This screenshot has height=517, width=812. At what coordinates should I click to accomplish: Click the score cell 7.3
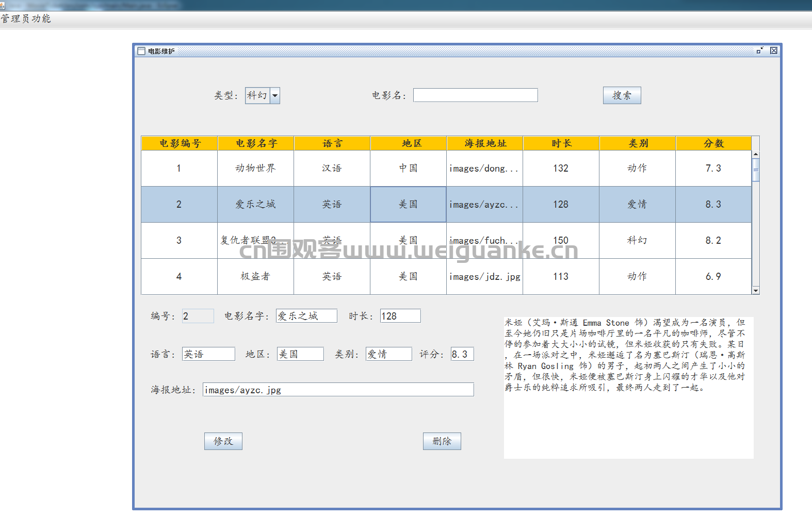[x=714, y=169]
